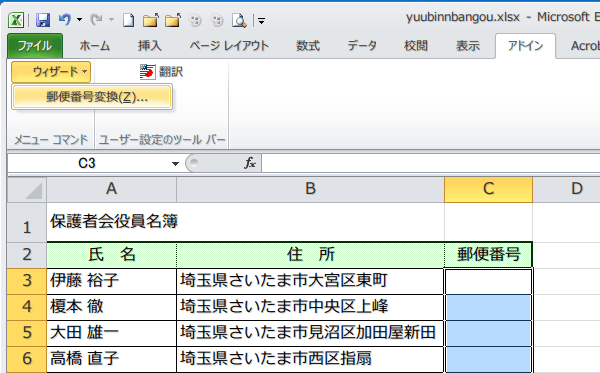This screenshot has width=600, height=373.
Task: Click the 住 所 header cell
Action: (310, 255)
